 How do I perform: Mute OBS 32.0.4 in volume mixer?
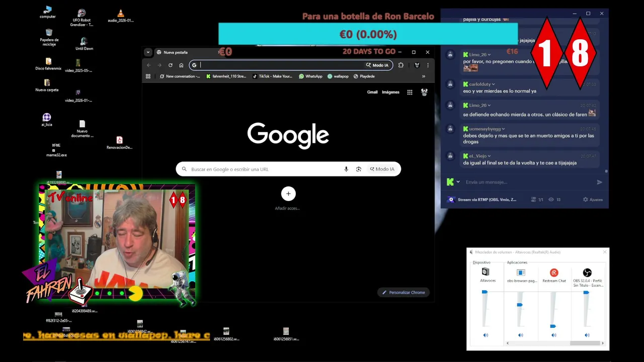click(587, 335)
